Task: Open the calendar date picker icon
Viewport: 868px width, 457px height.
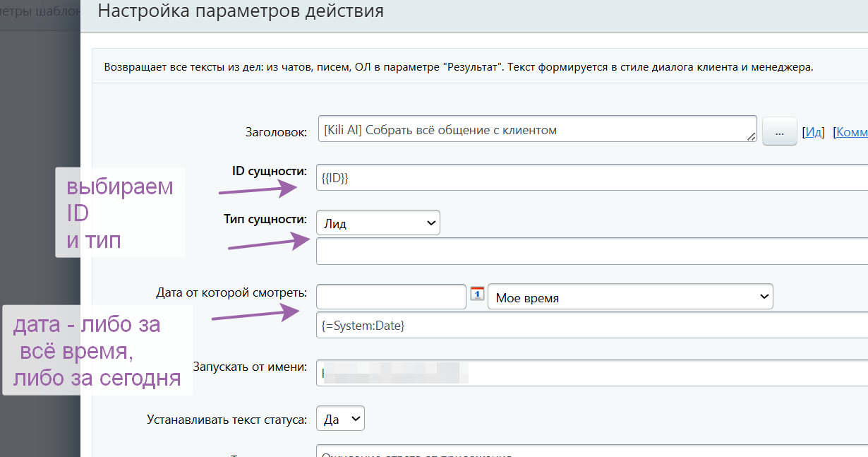Action: click(477, 295)
